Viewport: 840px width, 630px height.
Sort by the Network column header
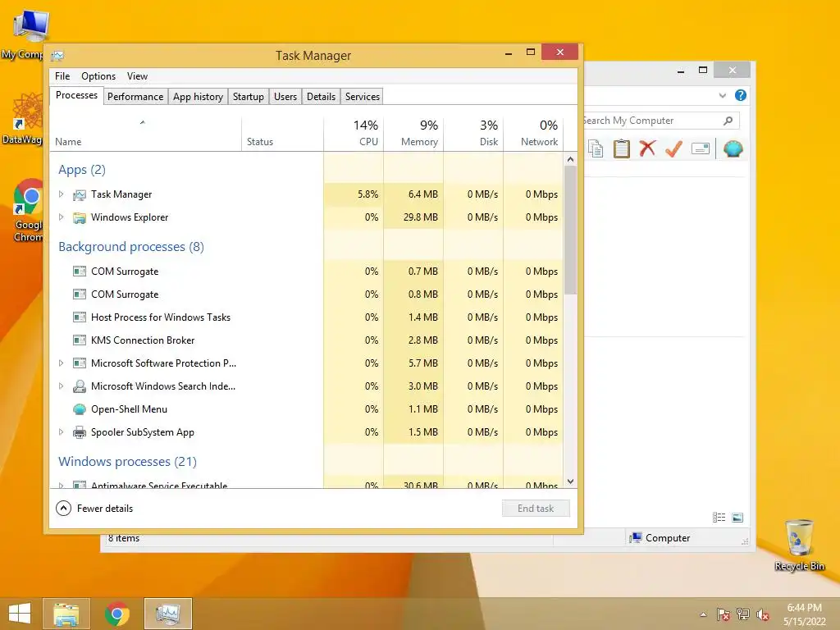click(x=533, y=132)
